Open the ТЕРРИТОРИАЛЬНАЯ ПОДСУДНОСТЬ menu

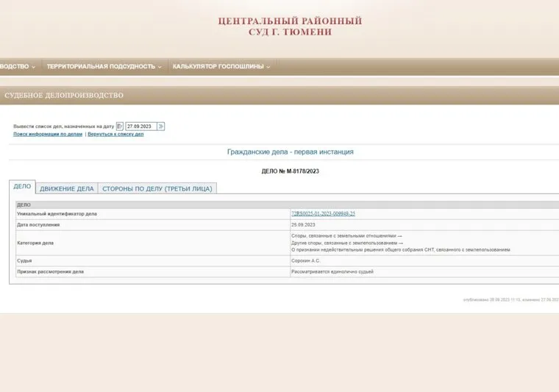[x=102, y=67]
